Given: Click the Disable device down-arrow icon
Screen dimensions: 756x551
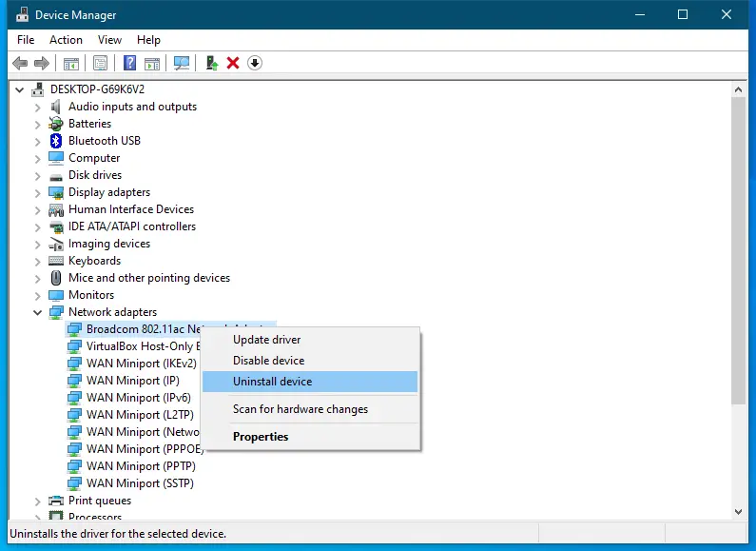Looking at the screenshot, I should tap(255, 63).
